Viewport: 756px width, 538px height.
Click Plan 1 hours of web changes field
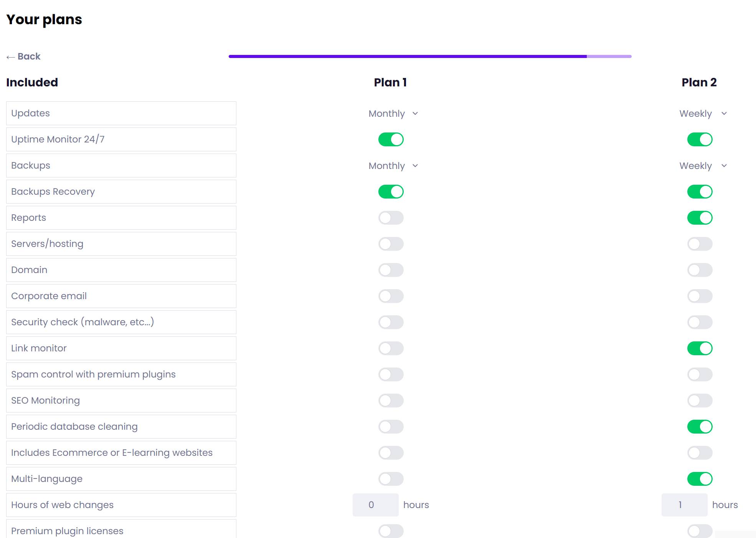[375, 505]
